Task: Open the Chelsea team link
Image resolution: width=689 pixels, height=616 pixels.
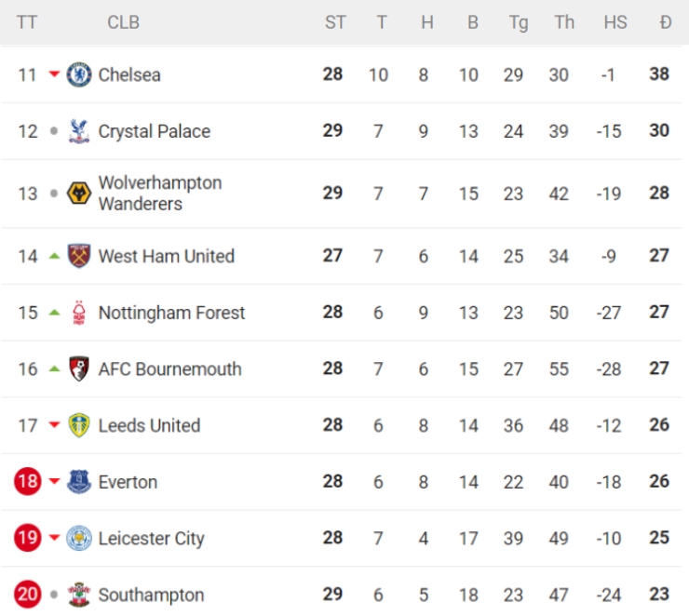Action: point(129,74)
